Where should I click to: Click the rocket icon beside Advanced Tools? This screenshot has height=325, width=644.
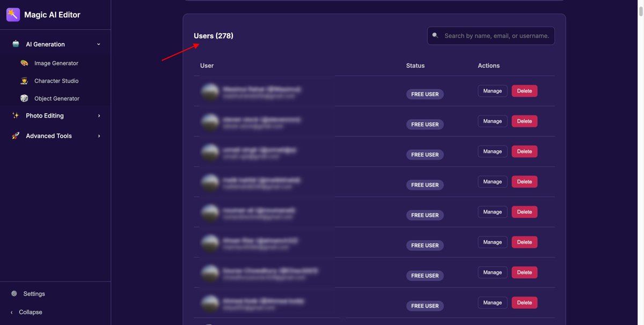[16, 136]
